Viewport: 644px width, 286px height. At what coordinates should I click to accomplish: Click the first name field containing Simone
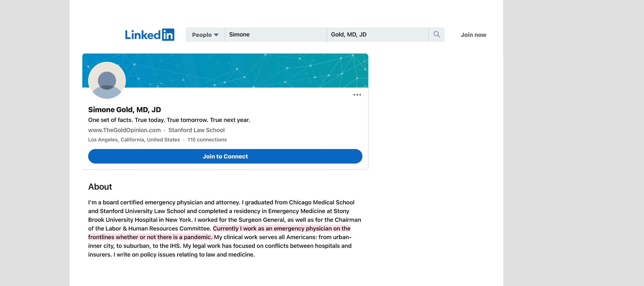click(x=276, y=34)
